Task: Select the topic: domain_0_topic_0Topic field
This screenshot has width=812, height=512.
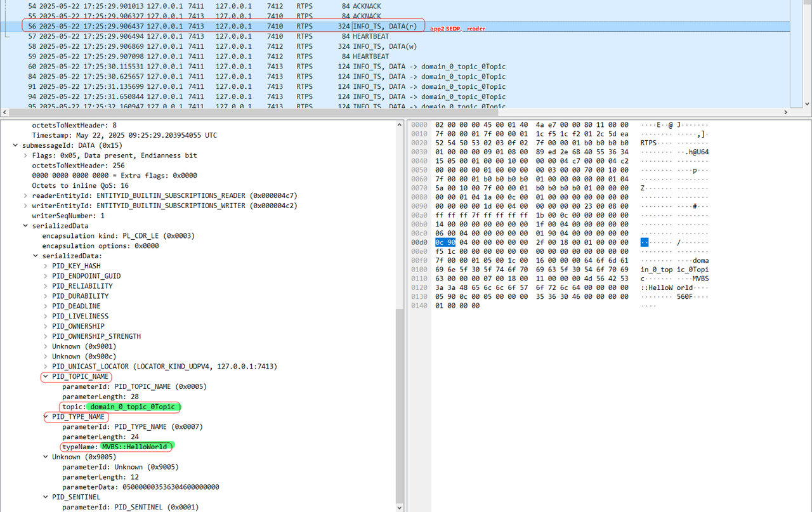Action: pyautogui.click(x=121, y=407)
